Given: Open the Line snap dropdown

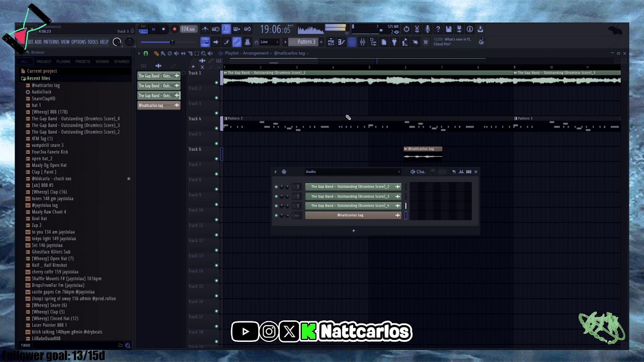Looking at the screenshot, I should (x=270, y=42).
